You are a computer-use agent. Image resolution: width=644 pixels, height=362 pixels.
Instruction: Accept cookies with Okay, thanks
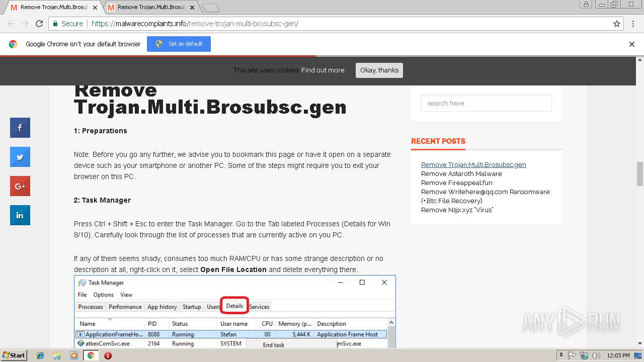379,70
